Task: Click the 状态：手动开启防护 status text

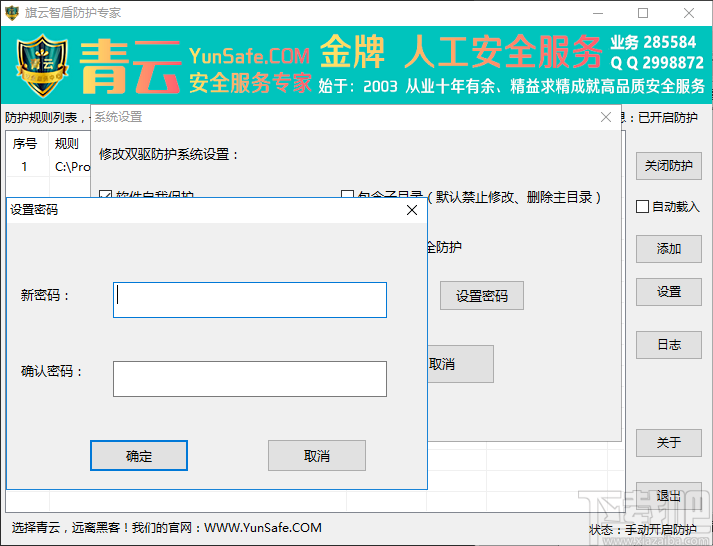Action: 643,530
